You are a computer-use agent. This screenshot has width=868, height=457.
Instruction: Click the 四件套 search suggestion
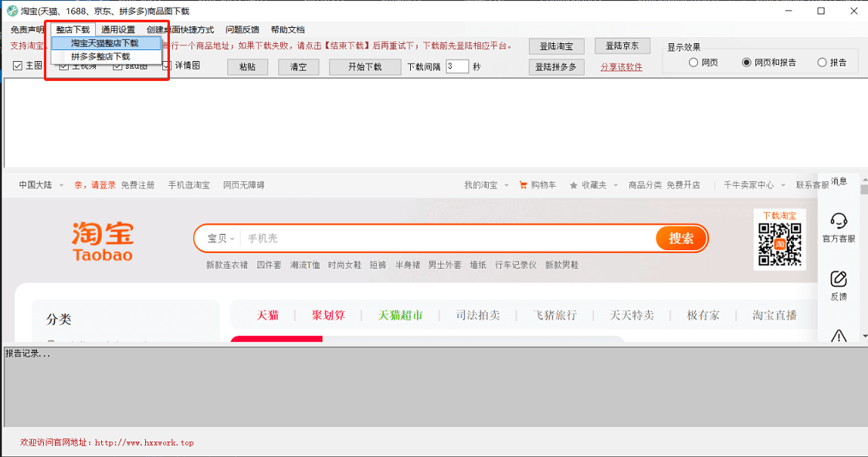pyautogui.click(x=269, y=265)
